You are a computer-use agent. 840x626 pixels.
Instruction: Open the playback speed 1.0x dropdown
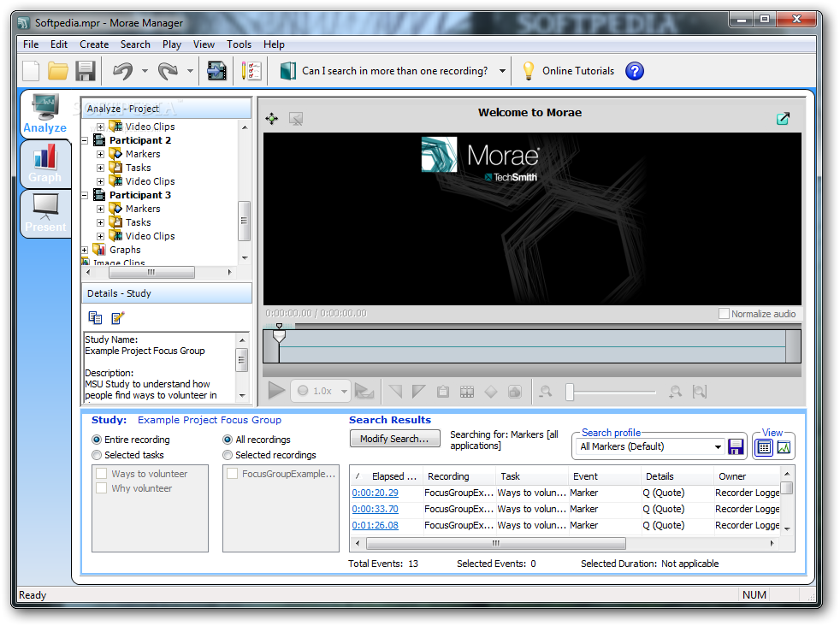(344, 392)
